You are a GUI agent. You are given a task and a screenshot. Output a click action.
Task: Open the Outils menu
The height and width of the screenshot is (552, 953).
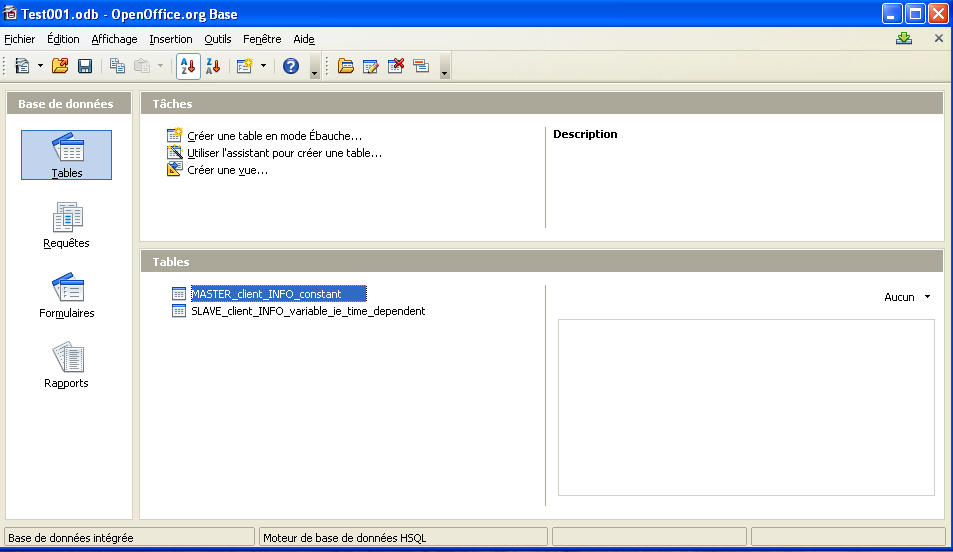(217, 39)
